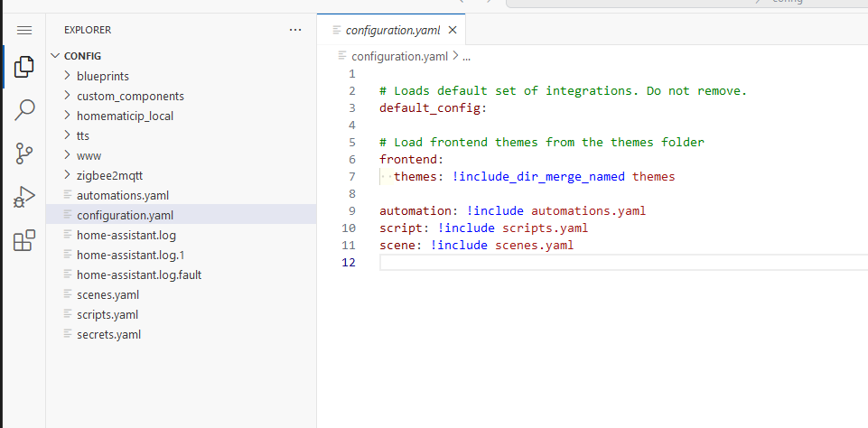Switch to the configuration.yaml editor tab
The height and width of the screenshot is (428, 868).
392,30
